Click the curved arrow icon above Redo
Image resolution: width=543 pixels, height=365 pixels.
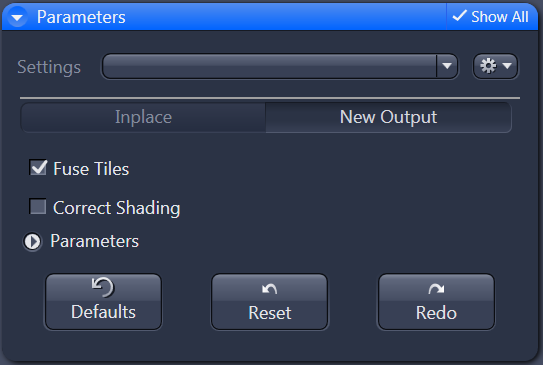pyautogui.click(x=436, y=288)
